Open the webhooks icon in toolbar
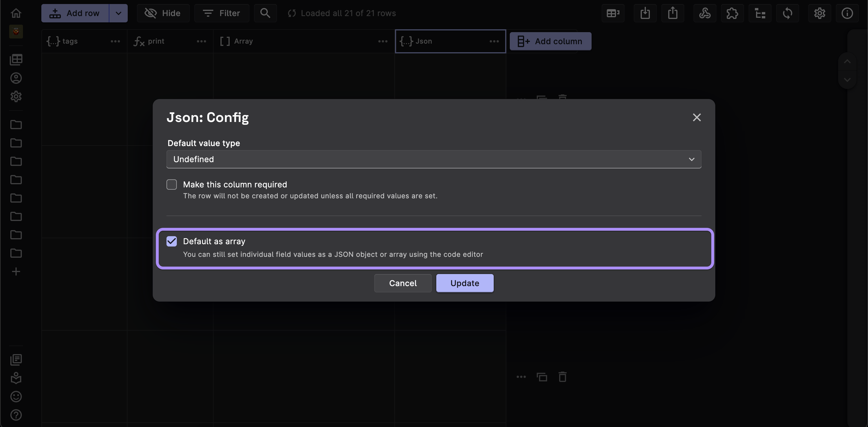This screenshot has height=427, width=868. tap(705, 13)
